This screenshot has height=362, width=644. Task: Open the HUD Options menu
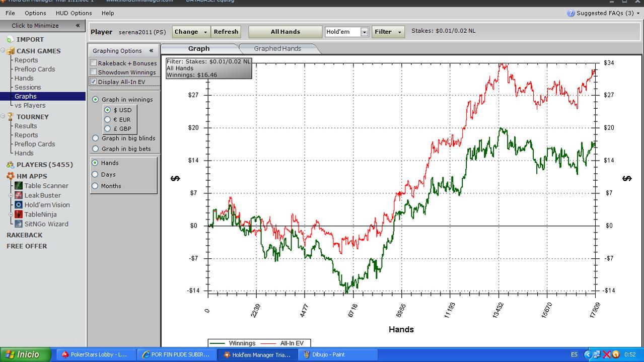click(74, 13)
